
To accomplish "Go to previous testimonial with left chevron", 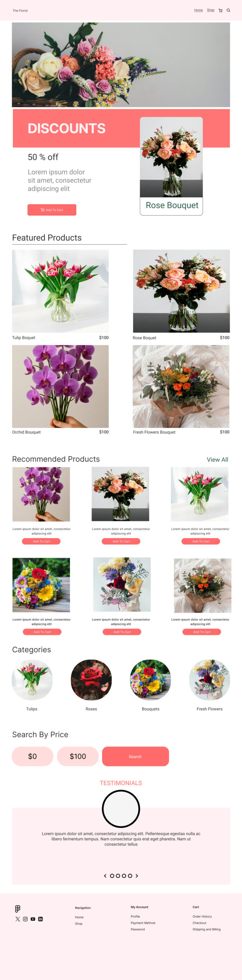I will coord(105,875).
